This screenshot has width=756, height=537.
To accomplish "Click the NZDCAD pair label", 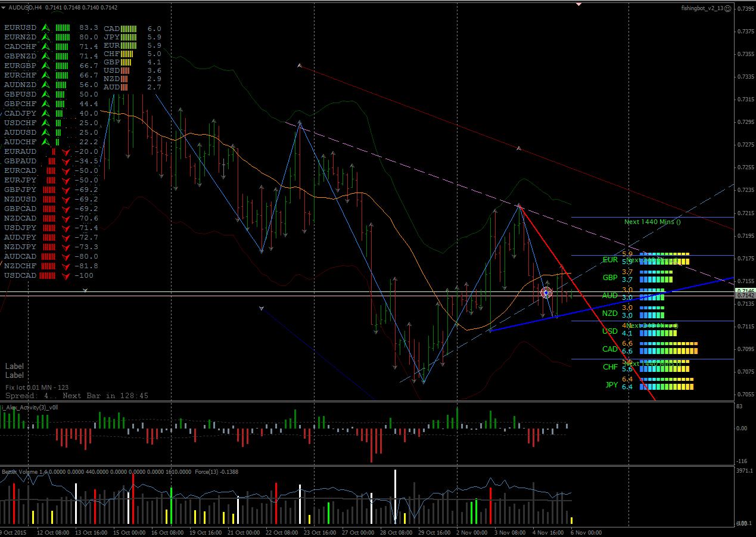I will [x=20, y=218].
